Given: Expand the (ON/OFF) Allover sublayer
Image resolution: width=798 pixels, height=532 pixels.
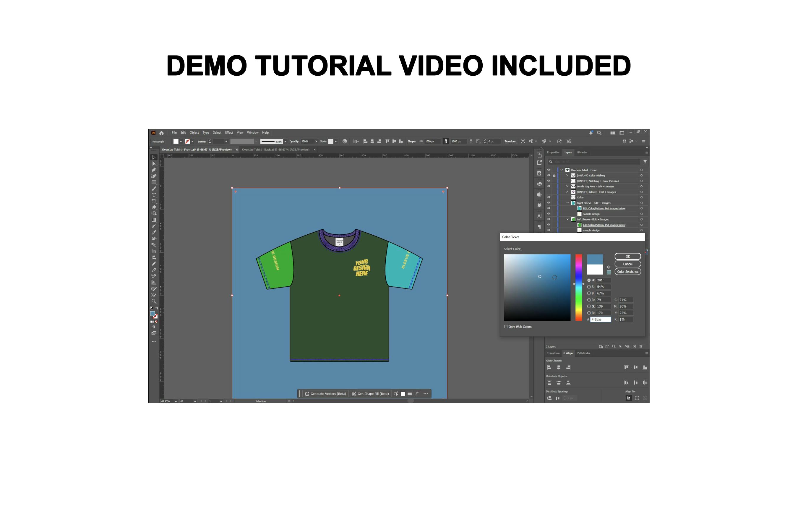Looking at the screenshot, I should pos(567,192).
